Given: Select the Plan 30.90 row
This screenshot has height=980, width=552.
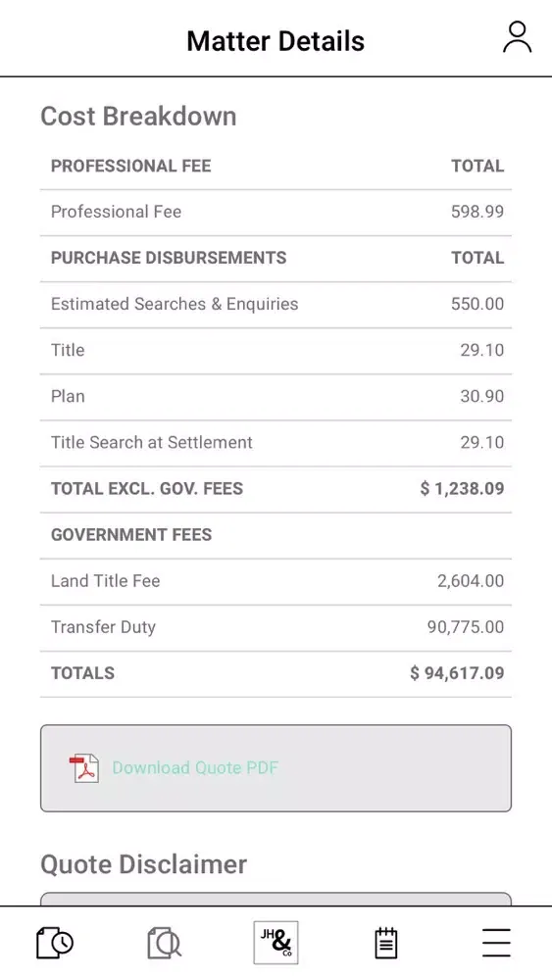Looking at the screenshot, I should click(276, 397).
